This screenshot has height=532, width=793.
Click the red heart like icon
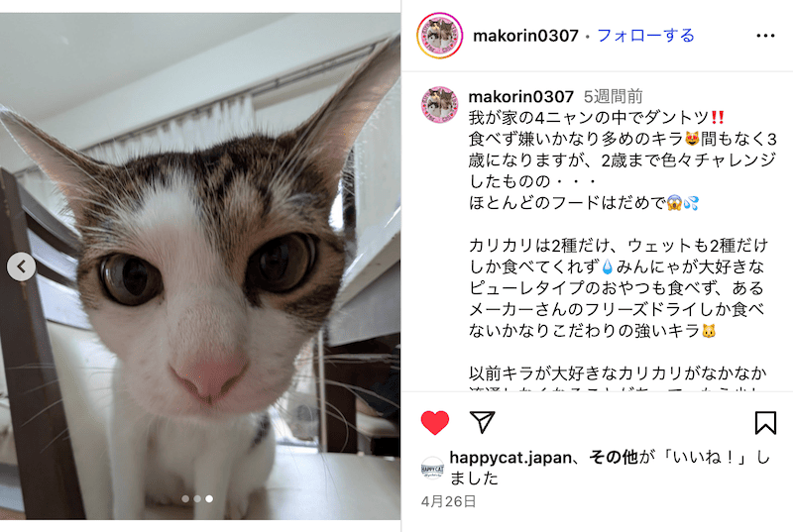pos(435,422)
